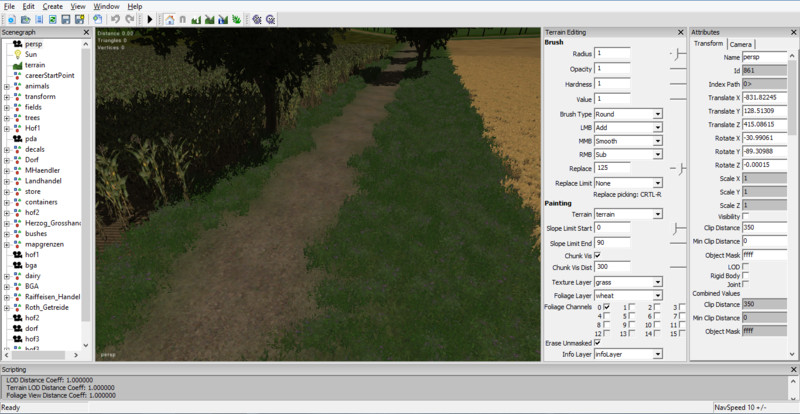Click the Slope Limit Start slider
The height and width of the screenshot is (414, 800).
pos(678,229)
